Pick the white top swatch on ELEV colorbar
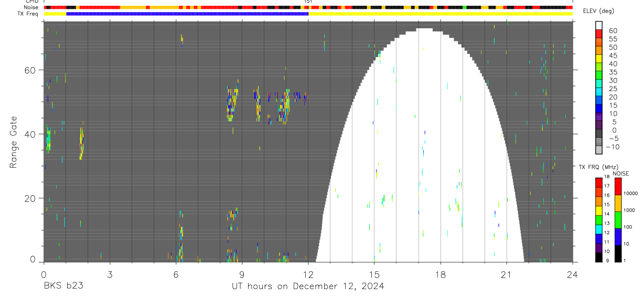The image size is (644, 297). click(599, 26)
